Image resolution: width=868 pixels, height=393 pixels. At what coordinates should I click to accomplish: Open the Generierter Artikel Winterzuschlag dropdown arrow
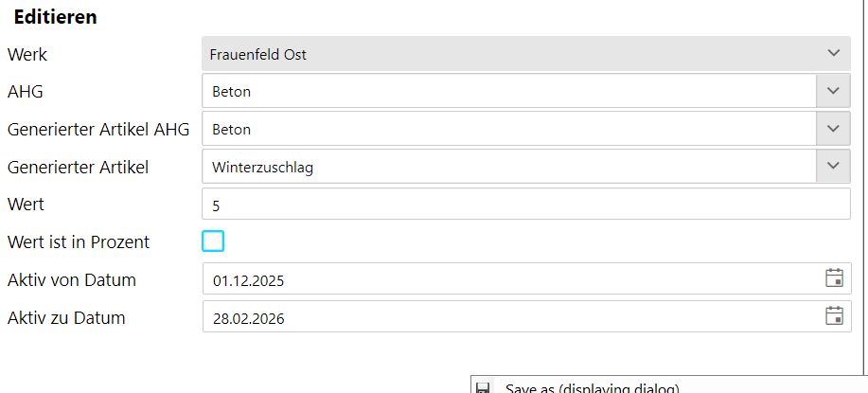pyautogui.click(x=833, y=166)
